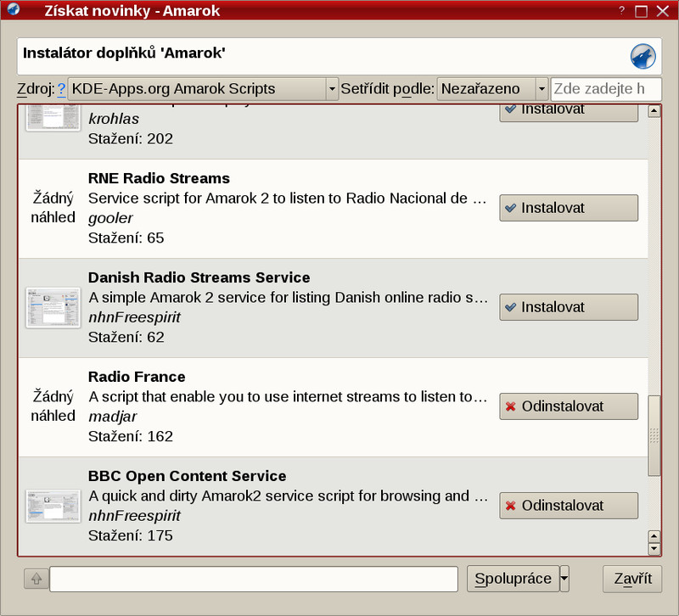The image size is (679, 616).
Task: Open the Spolupráce dropdown arrow
Action: [x=564, y=579]
